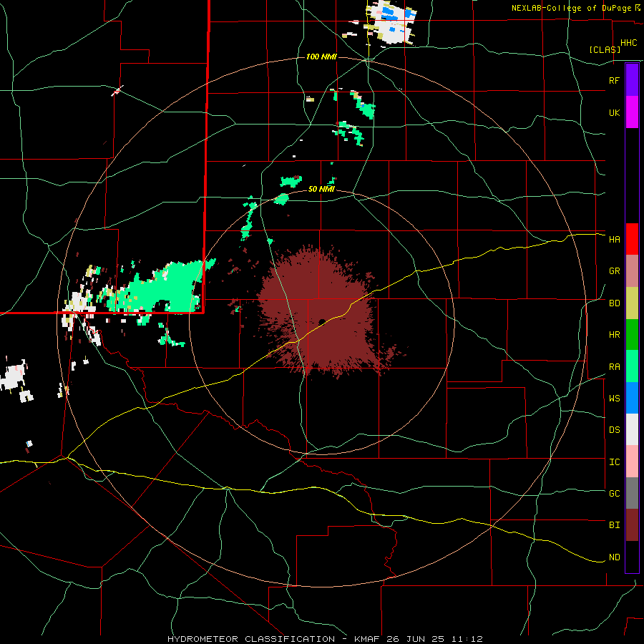This screenshot has width=644, height=644.
Task: Click the DS white legend swatch
Action: [632, 429]
